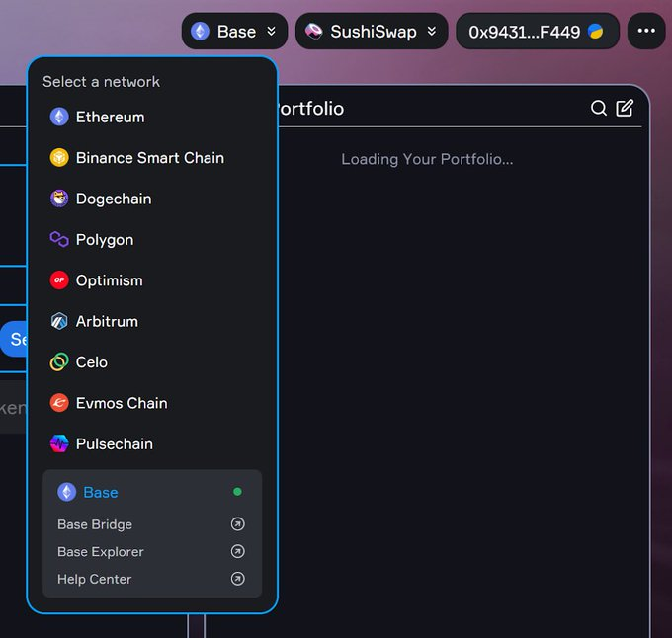The height and width of the screenshot is (638, 672).
Task: Select Optimism network
Action: (152, 280)
